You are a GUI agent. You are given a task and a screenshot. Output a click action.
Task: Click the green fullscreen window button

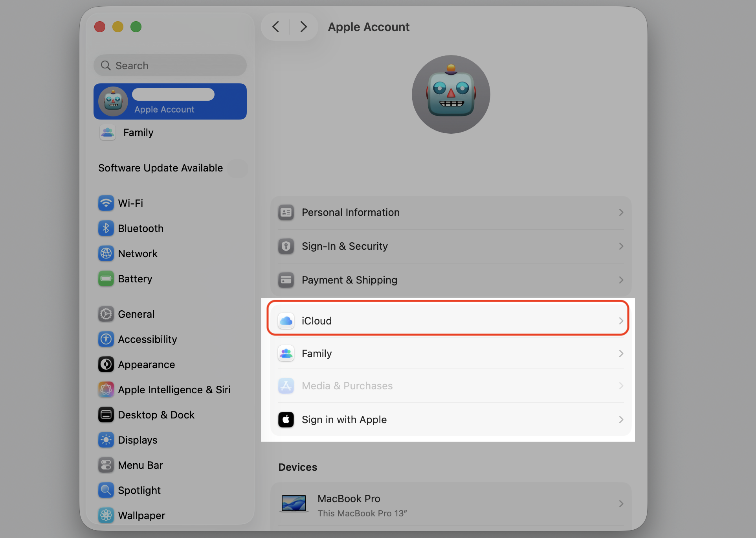tap(136, 27)
